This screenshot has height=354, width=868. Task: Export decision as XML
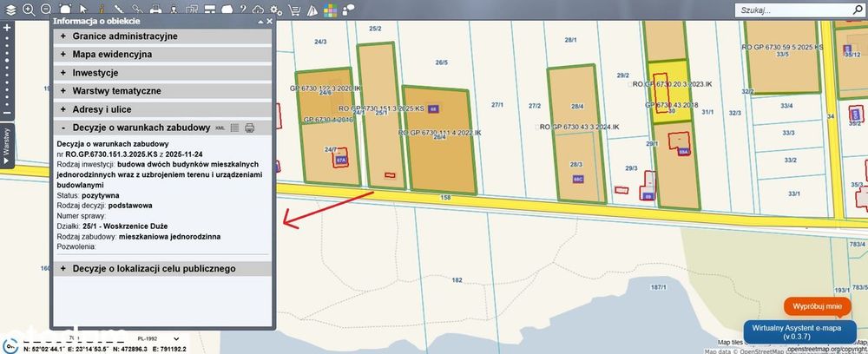click(220, 128)
